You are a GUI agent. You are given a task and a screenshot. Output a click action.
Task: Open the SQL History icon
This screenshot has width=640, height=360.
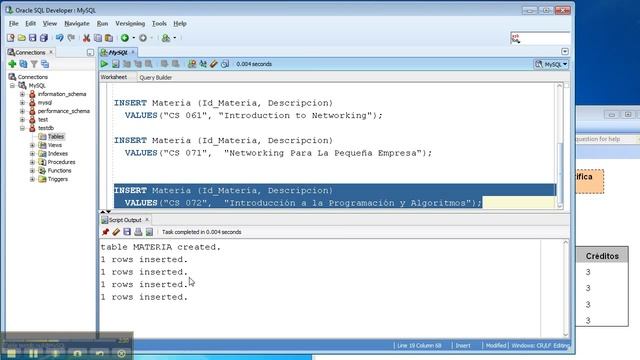pyautogui.click(x=225, y=64)
